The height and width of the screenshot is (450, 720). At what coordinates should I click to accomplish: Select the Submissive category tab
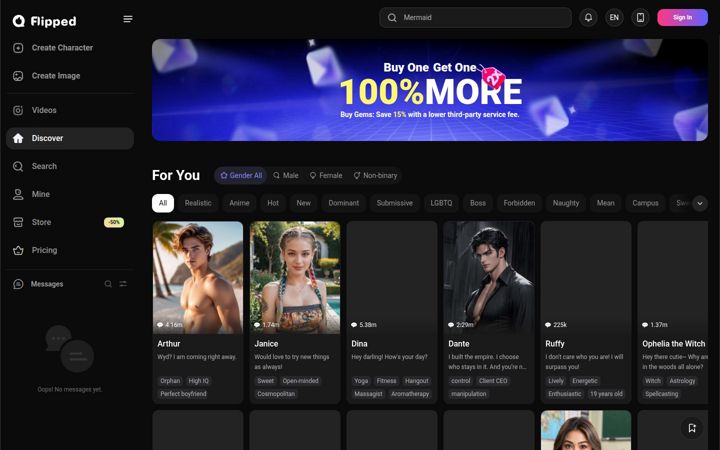pos(394,203)
